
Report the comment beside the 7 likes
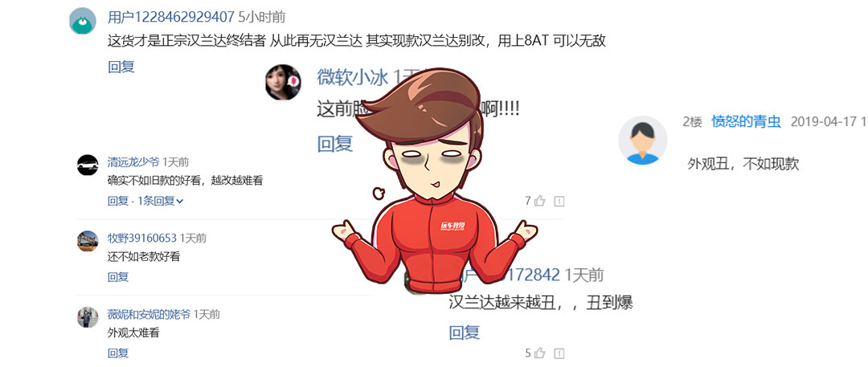tap(559, 201)
